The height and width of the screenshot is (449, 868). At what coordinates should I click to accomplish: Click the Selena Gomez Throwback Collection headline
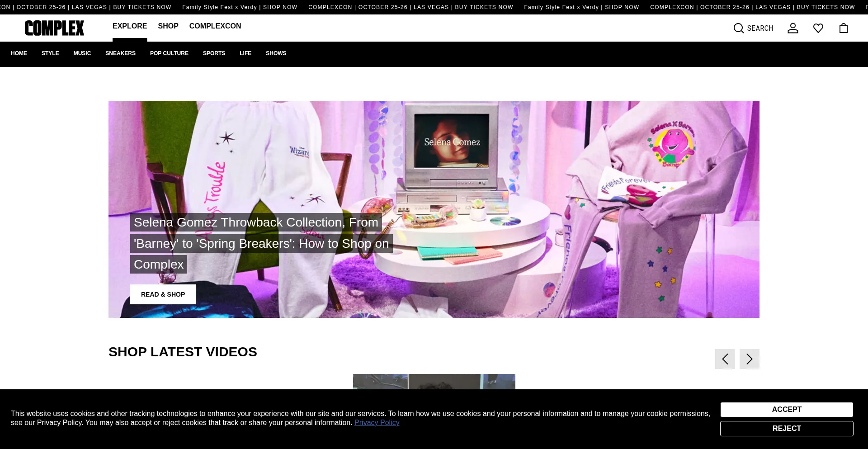coord(261,243)
